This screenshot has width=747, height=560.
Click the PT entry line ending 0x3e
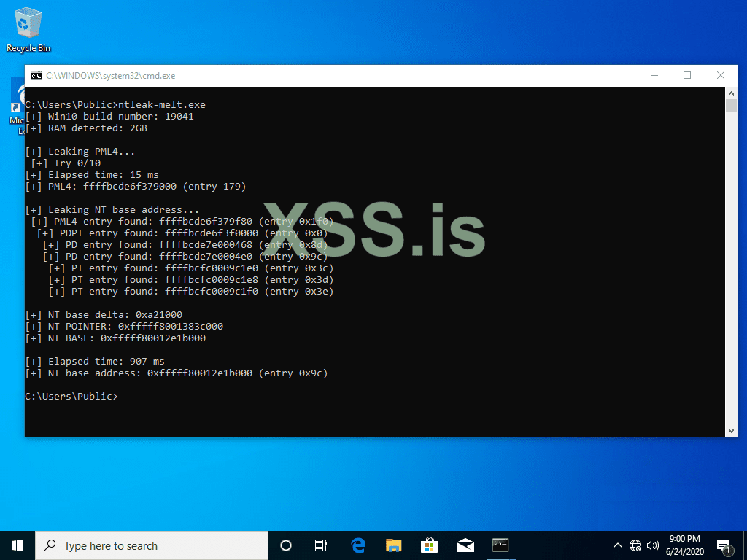(191, 292)
